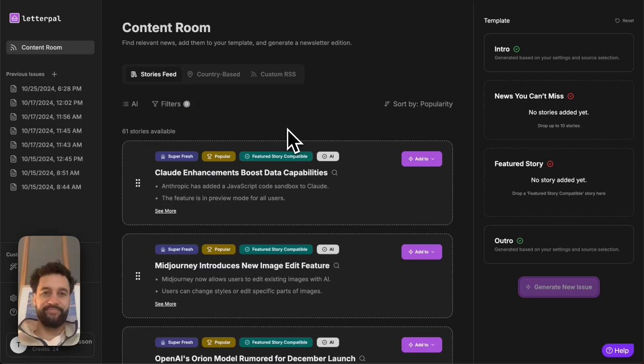Open the Sort by: Popularity dropdown
The height and width of the screenshot is (364, 644).
pyautogui.click(x=419, y=104)
